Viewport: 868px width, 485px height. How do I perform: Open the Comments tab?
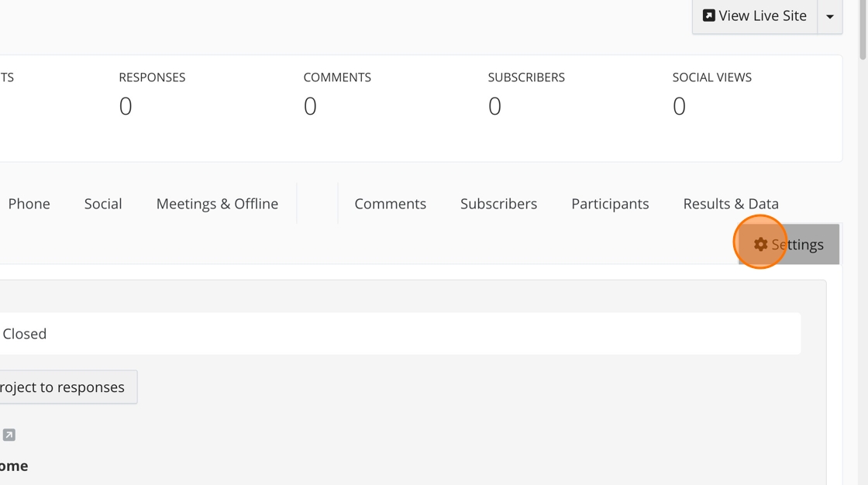point(390,204)
